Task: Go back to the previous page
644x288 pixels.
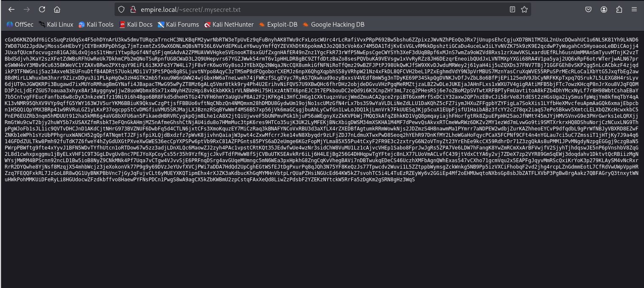Action: [11, 9]
